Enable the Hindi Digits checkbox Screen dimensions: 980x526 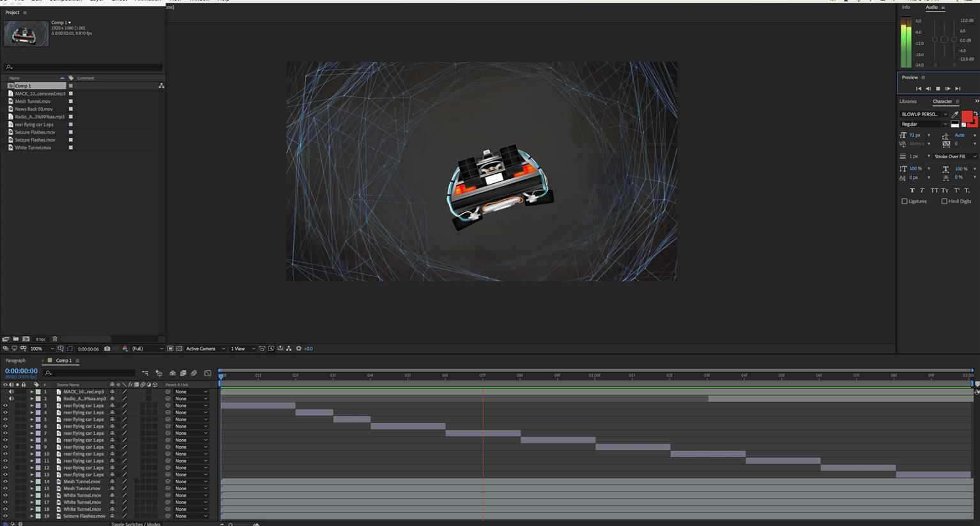point(944,201)
